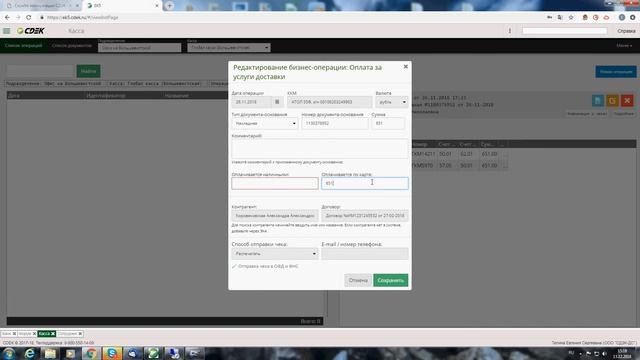The height and width of the screenshot is (360, 640).
Task: Launch Internet Explorer from taskbar
Action: click(29, 353)
